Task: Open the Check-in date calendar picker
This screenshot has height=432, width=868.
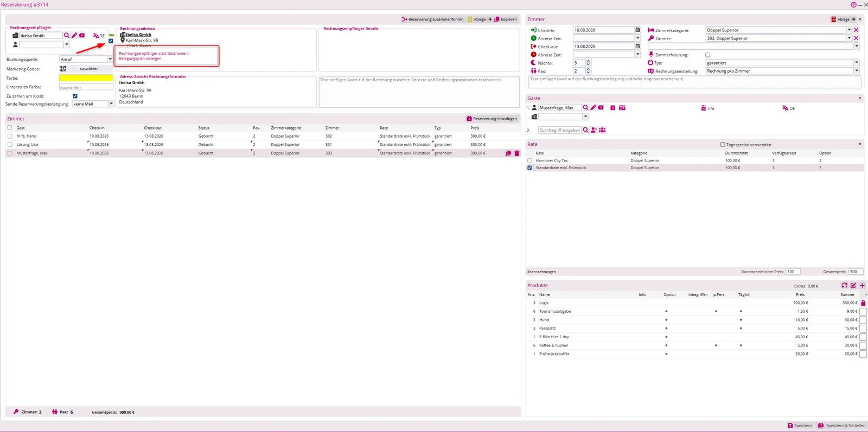Action: click(637, 30)
